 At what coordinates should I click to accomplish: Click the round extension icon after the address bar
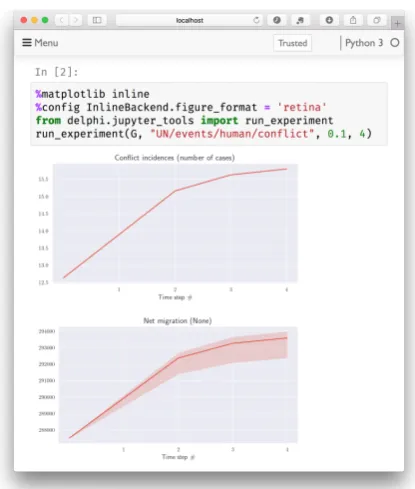(x=277, y=20)
